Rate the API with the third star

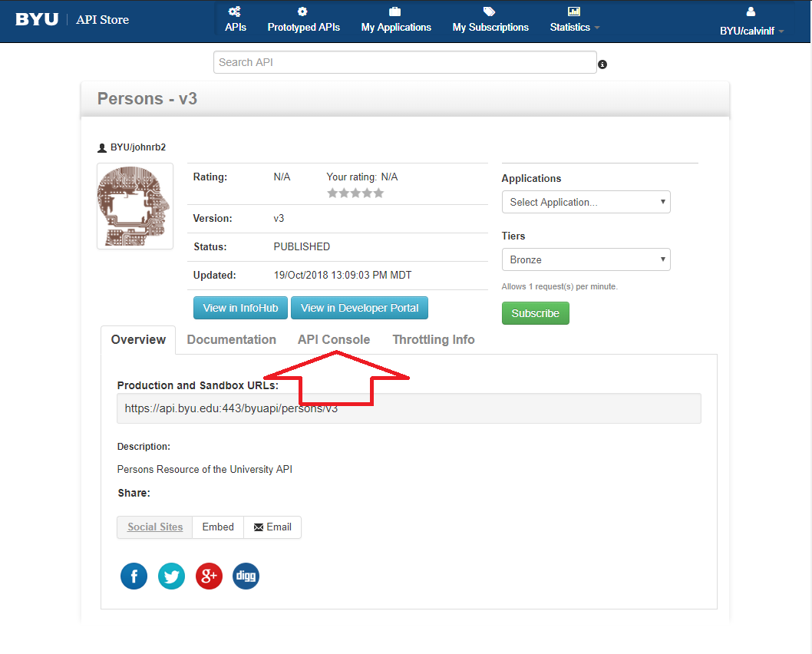[x=356, y=193]
